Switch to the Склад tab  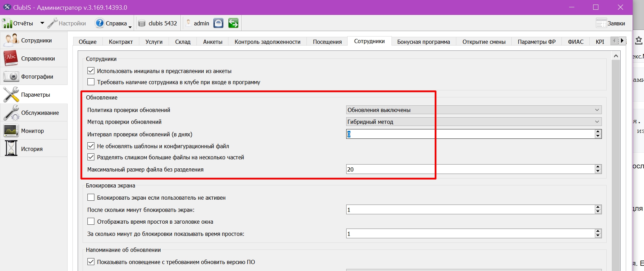(x=183, y=42)
